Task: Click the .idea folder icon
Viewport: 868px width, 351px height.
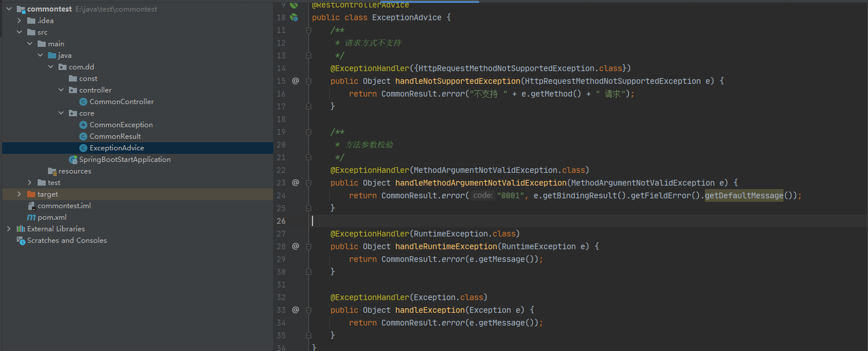Action: tap(31, 21)
